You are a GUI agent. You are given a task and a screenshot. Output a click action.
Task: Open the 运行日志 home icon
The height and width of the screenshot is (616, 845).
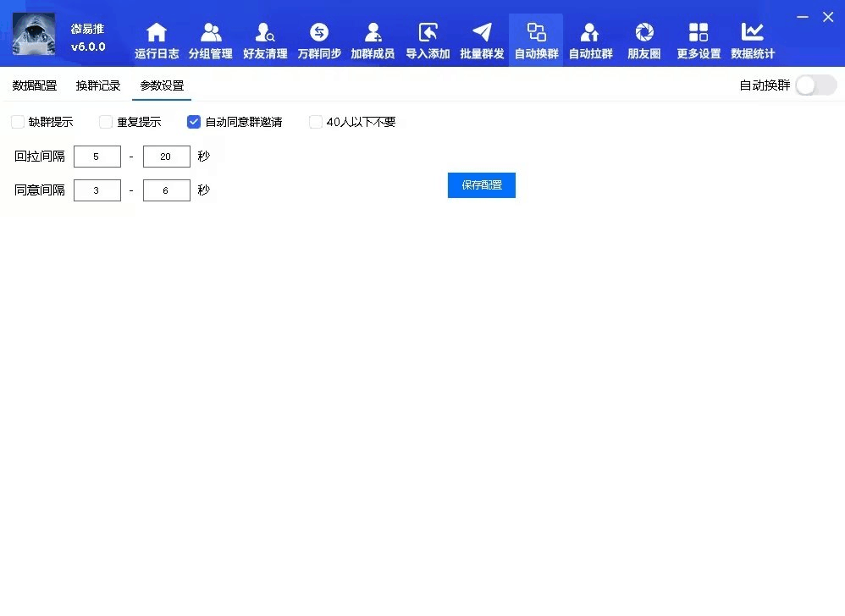(157, 34)
